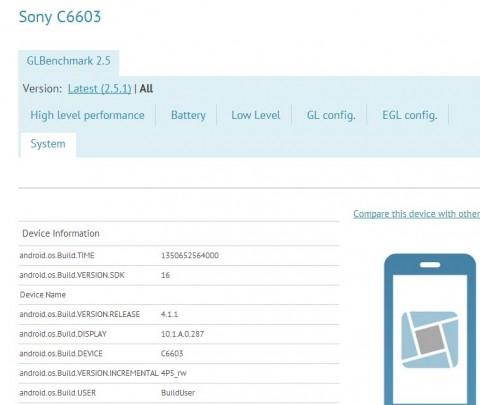Select android.os.Build.VERSION.INCREMENTAL label
The height and width of the screenshot is (405, 480).
point(89,373)
